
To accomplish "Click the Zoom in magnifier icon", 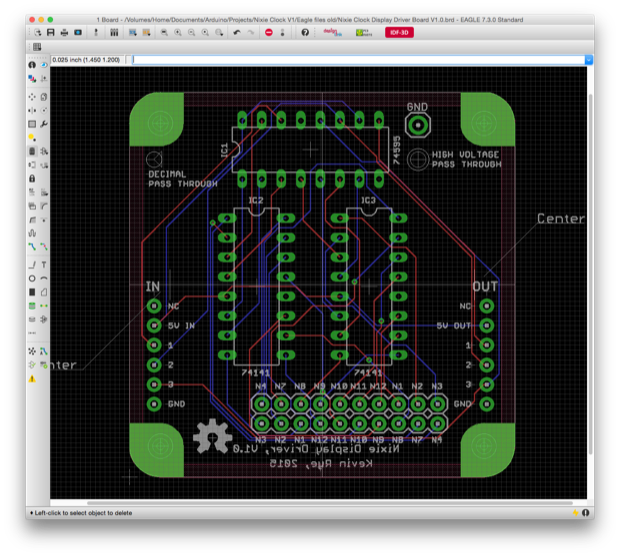I will [x=178, y=32].
